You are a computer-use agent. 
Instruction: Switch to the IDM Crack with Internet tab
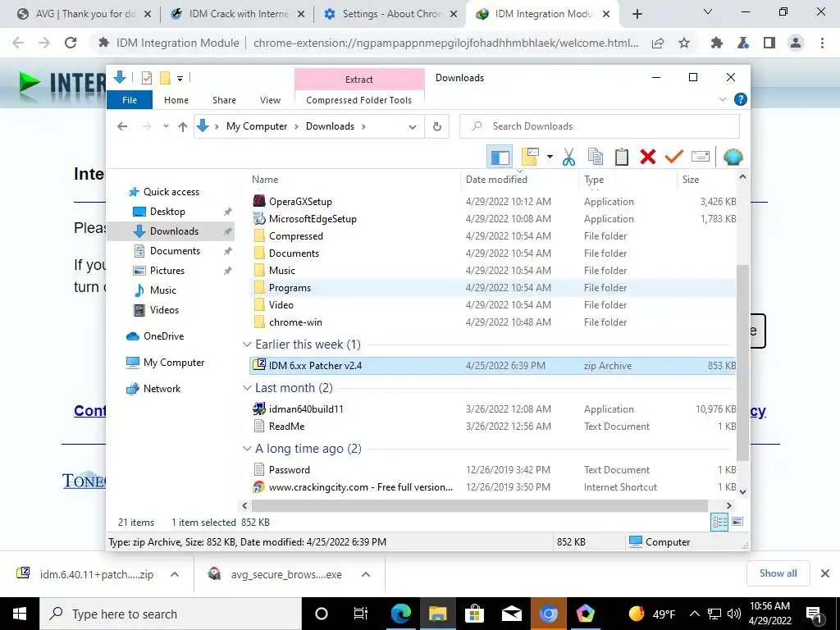point(237,14)
